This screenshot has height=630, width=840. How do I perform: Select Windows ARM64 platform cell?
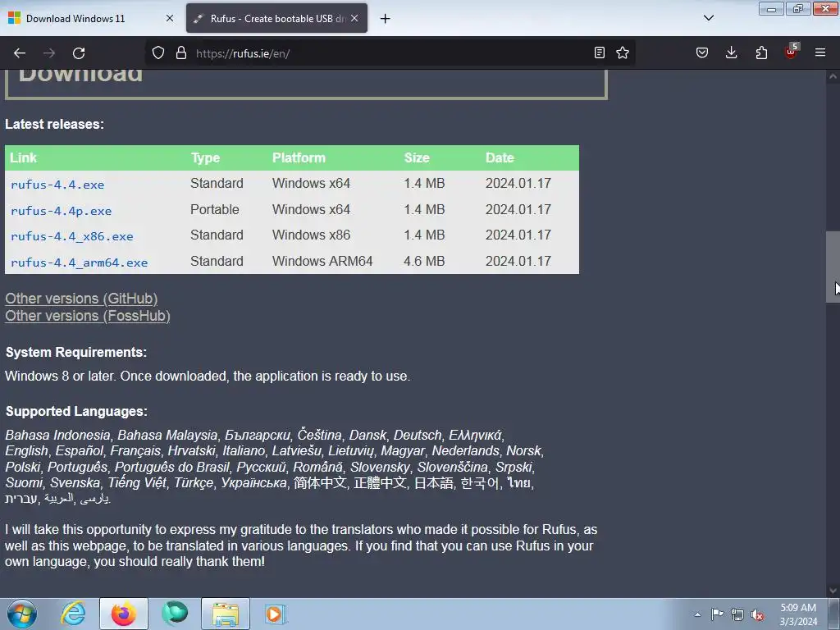(322, 261)
